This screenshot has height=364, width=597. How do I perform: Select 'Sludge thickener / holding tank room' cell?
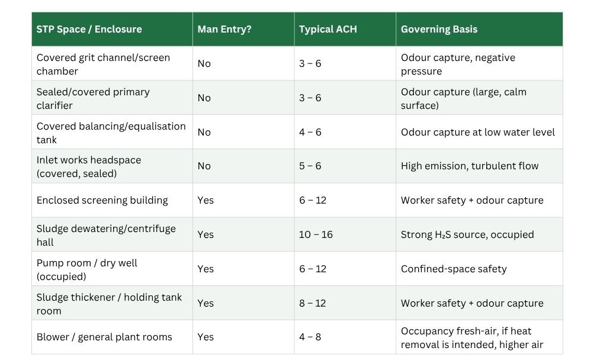[112, 303]
